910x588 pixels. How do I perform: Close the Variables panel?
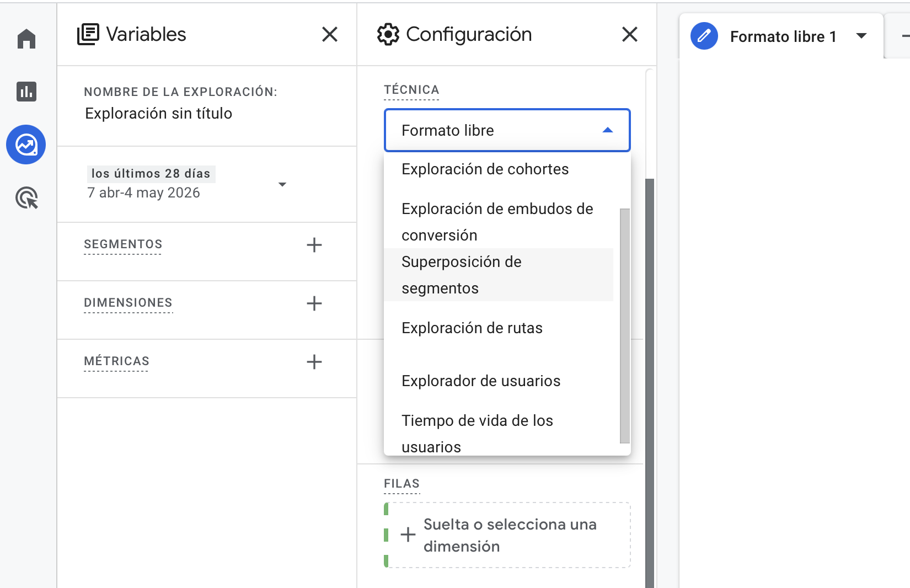(330, 34)
